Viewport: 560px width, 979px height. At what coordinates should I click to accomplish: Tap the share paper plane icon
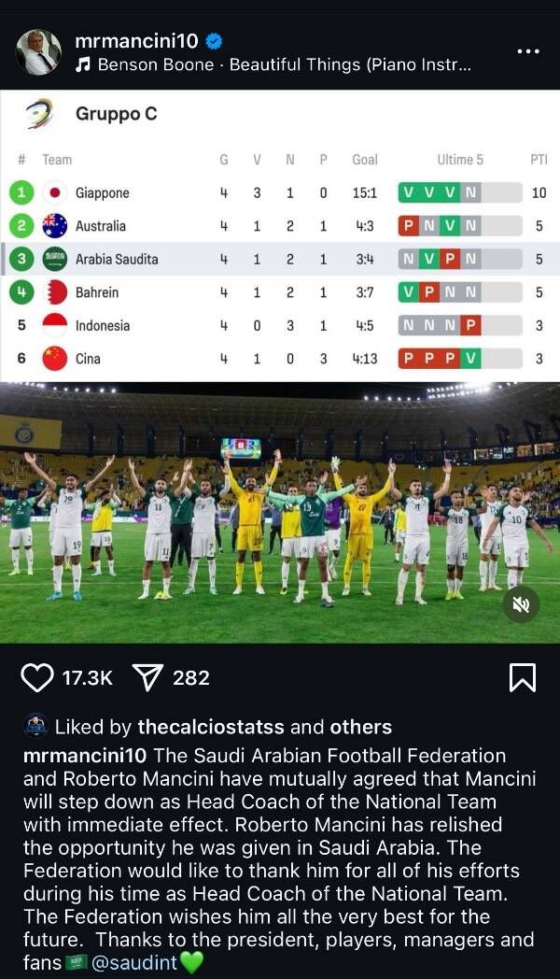pyautogui.click(x=148, y=677)
